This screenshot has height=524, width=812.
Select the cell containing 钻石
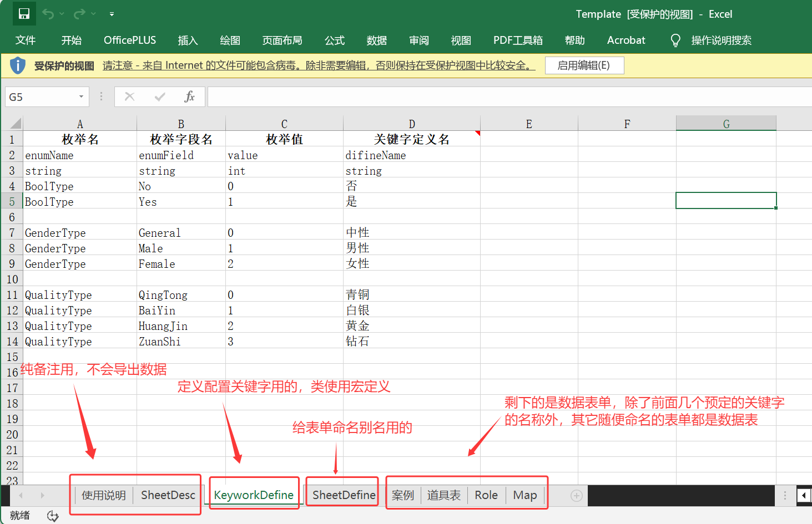[412, 342]
